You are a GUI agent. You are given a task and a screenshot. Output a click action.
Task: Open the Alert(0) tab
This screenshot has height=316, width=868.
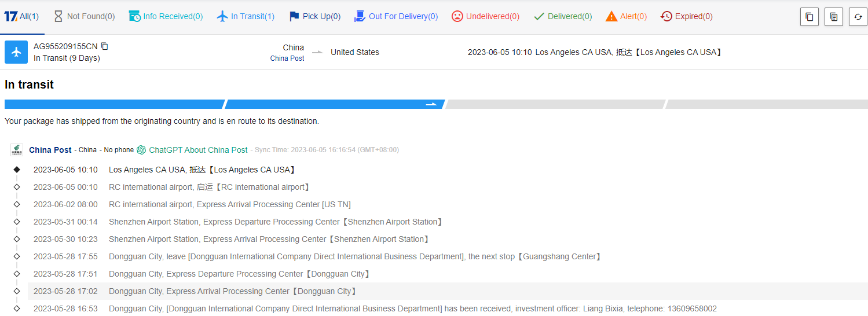pyautogui.click(x=626, y=16)
